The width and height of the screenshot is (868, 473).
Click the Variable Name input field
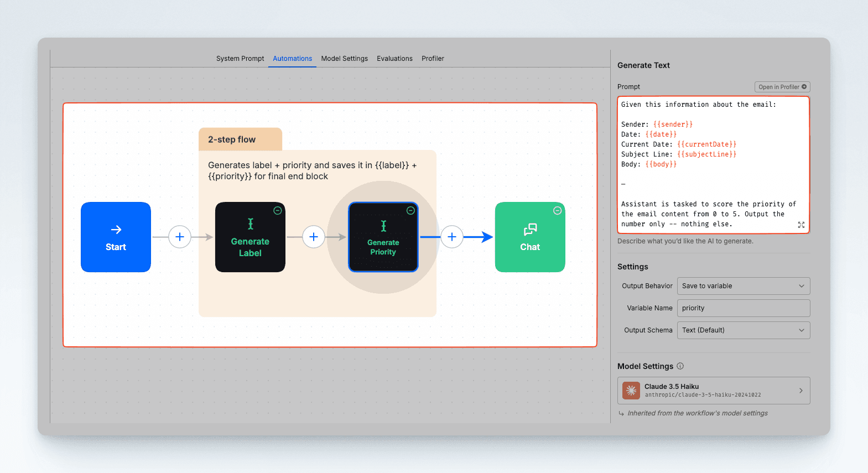pyautogui.click(x=743, y=308)
